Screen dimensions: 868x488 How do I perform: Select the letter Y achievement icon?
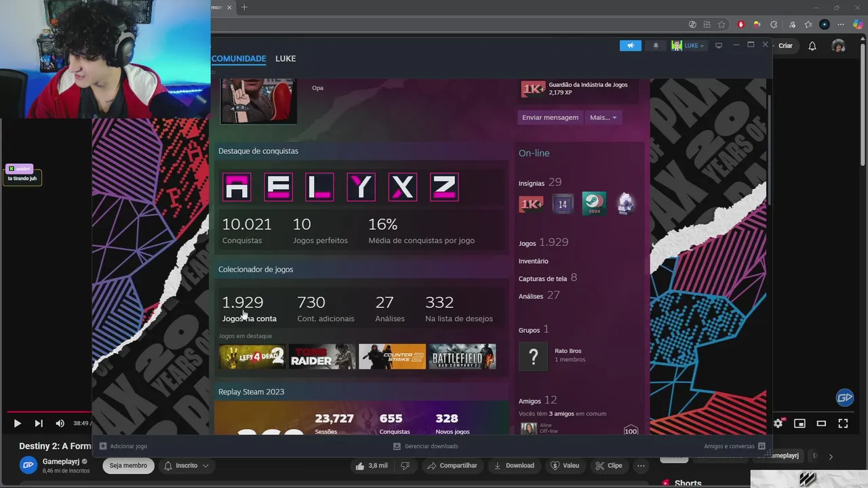(361, 187)
